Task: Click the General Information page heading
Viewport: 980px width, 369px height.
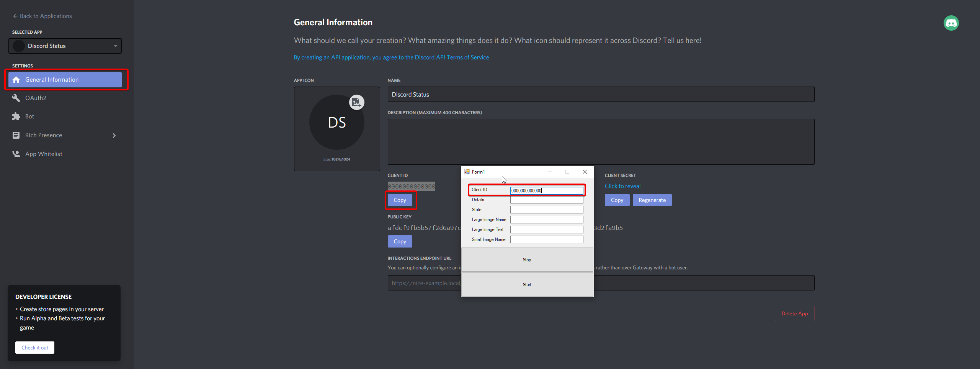Action: (x=333, y=22)
